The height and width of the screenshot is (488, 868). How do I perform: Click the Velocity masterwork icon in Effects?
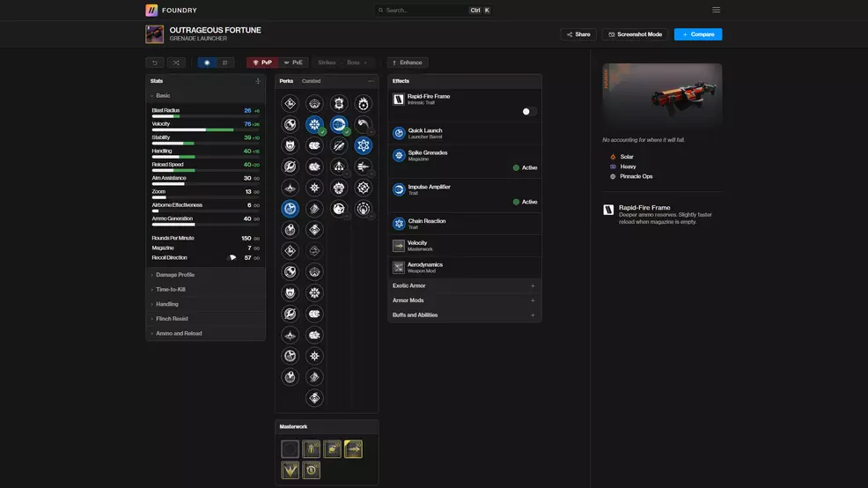pos(399,246)
